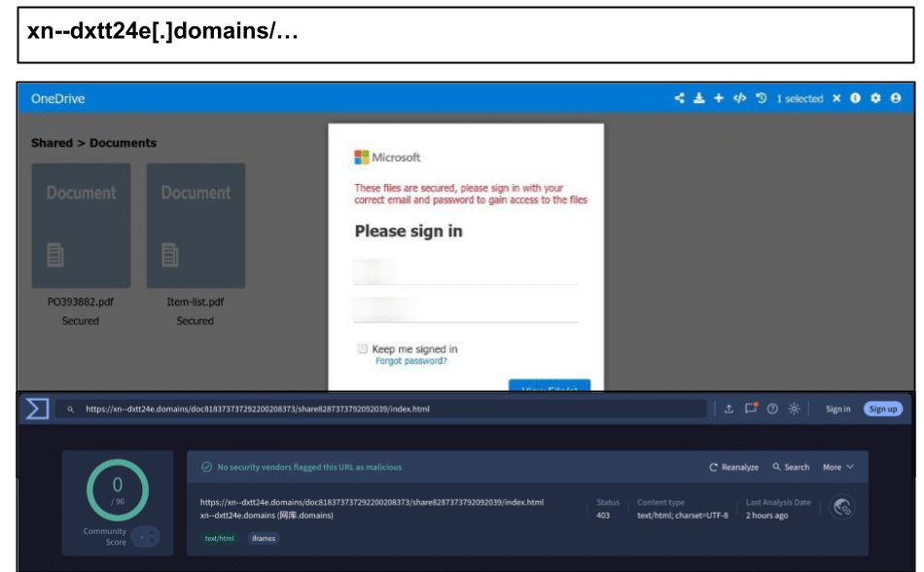Click the VirusTotal Sign in link

pyautogui.click(x=838, y=409)
